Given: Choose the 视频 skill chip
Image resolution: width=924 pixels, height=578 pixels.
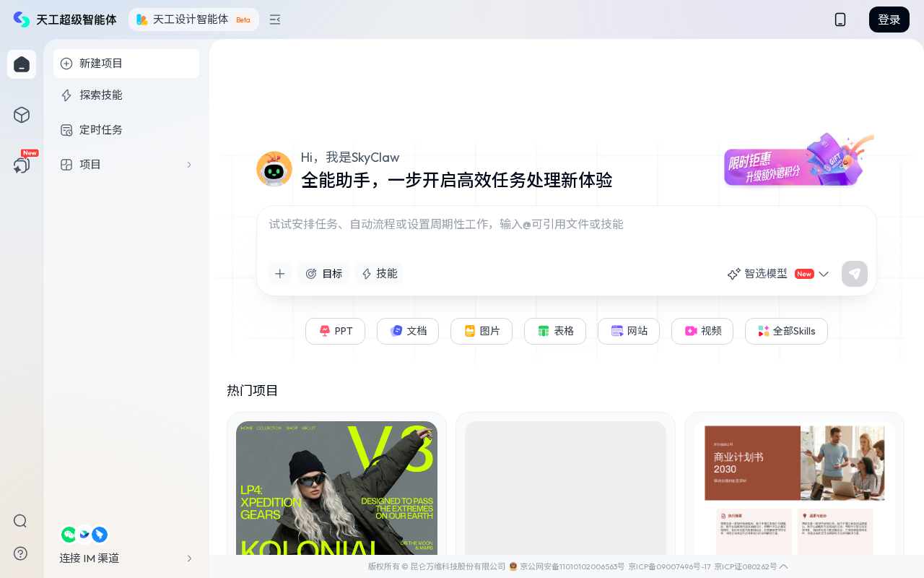Looking at the screenshot, I should (x=702, y=331).
